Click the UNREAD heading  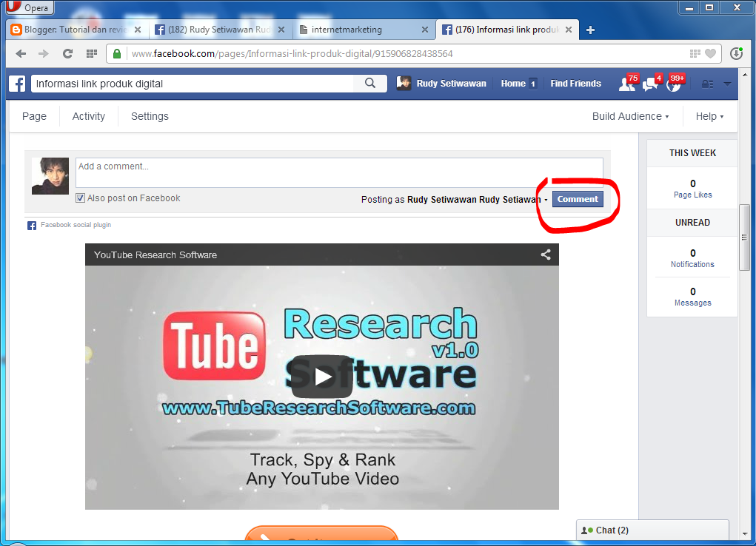point(692,222)
